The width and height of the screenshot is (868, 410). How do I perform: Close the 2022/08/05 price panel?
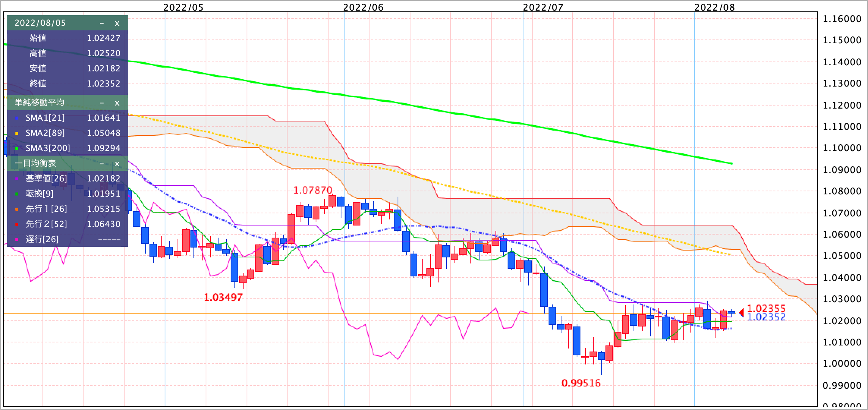[x=117, y=23]
